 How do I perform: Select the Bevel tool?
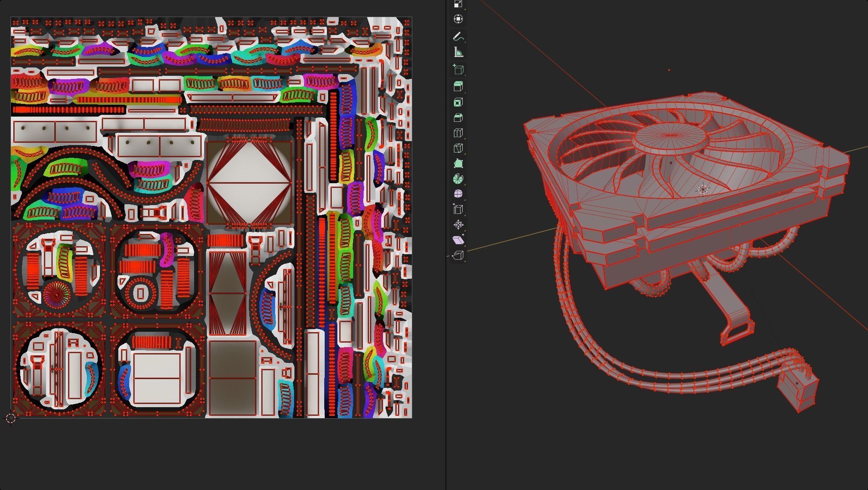[x=458, y=117]
